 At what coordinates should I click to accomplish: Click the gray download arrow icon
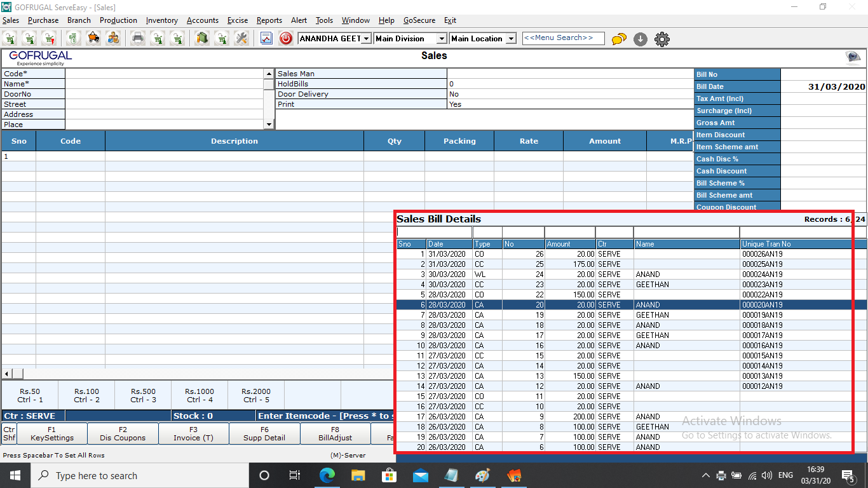641,39
